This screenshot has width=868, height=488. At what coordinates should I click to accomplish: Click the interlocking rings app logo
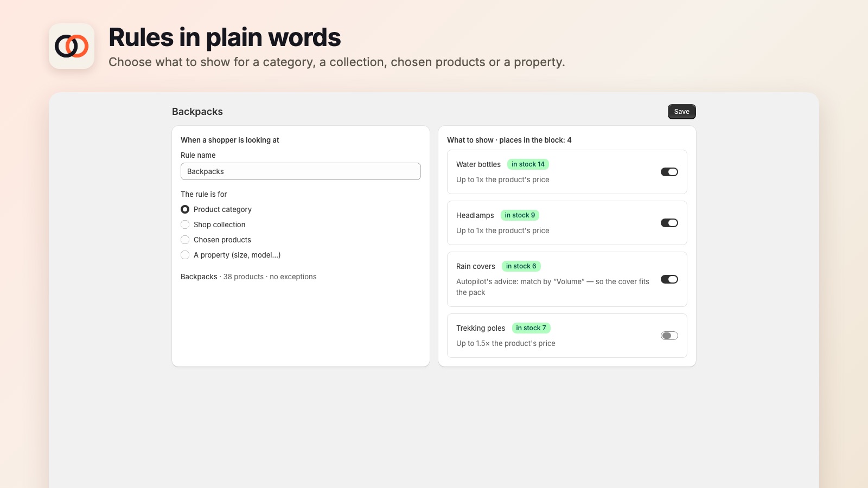(72, 46)
